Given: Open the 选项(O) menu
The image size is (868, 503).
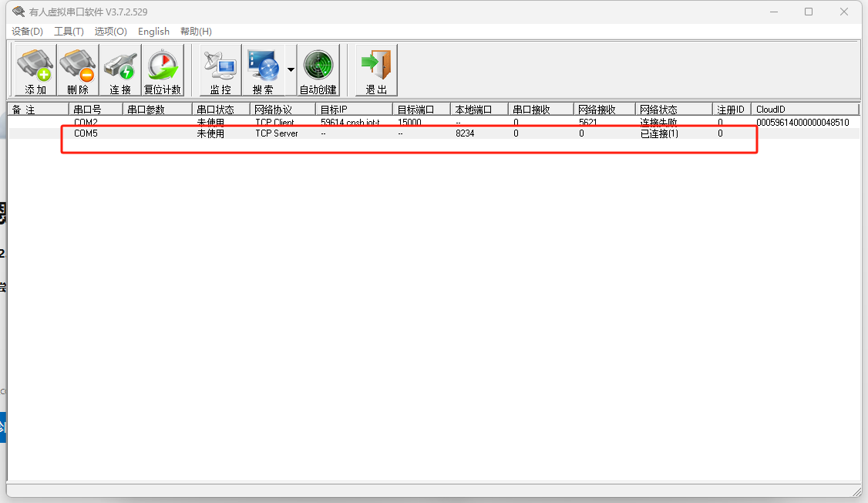Looking at the screenshot, I should point(111,32).
